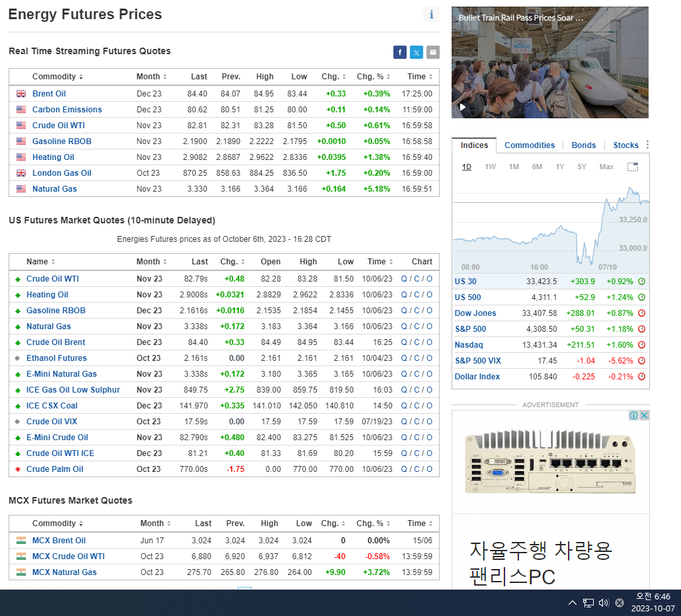Image resolution: width=681 pixels, height=616 pixels.
Task: Open the London Gas Oil link
Action: click(x=61, y=173)
